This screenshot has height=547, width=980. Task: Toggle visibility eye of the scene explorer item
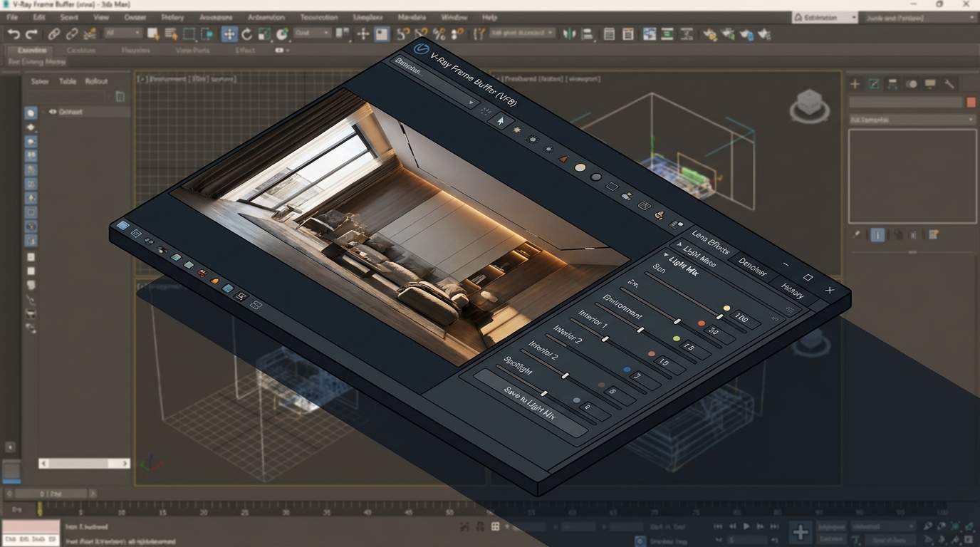click(x=53, y=112)
